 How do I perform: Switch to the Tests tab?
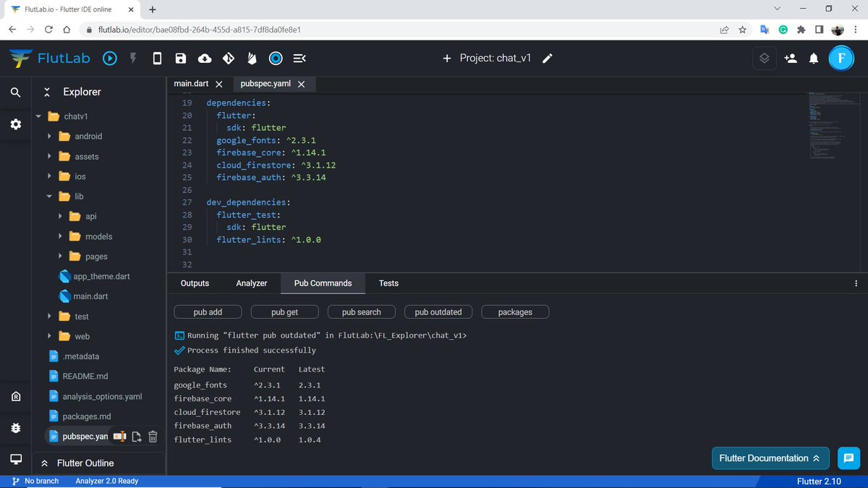[388, 283]
